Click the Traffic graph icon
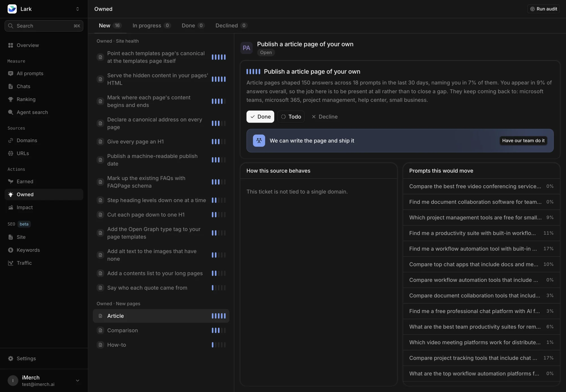The width and height of the screenshot is (566, 392). coord(11,263)
